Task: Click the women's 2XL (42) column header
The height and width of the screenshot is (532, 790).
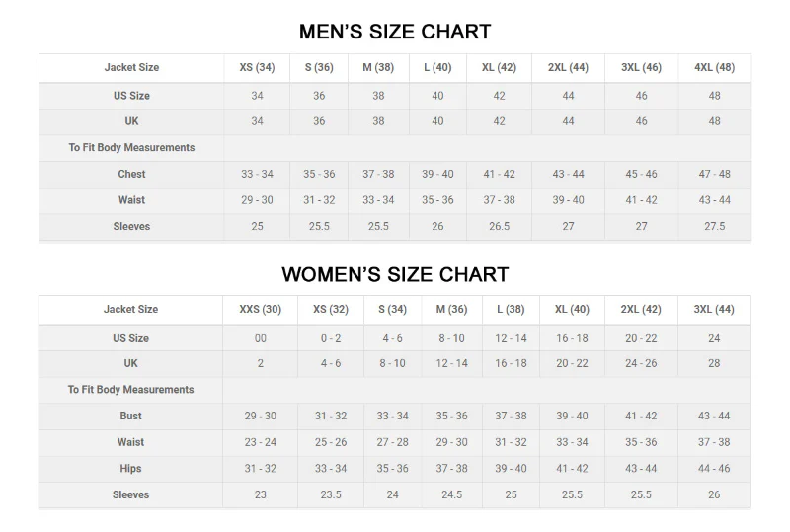Action: click(x=641, y=310)
